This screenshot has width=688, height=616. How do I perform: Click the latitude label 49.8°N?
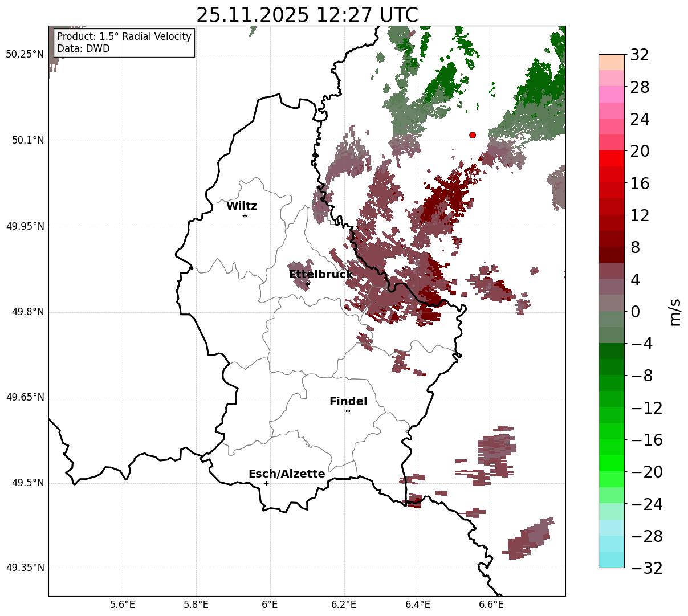(x=28, y=312)
